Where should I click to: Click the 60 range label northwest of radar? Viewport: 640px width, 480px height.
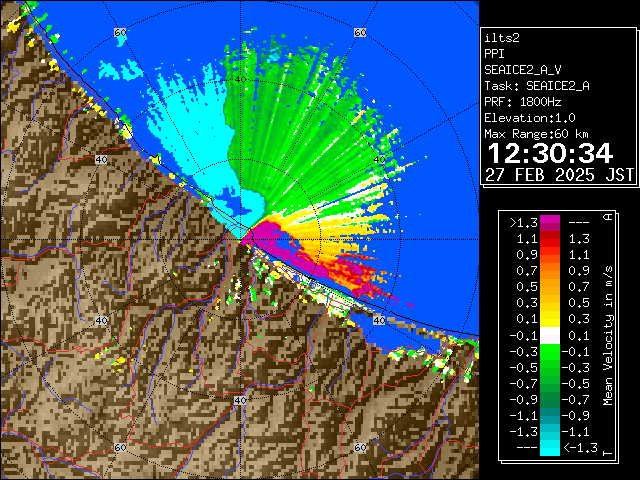click(x=120, y=32)
